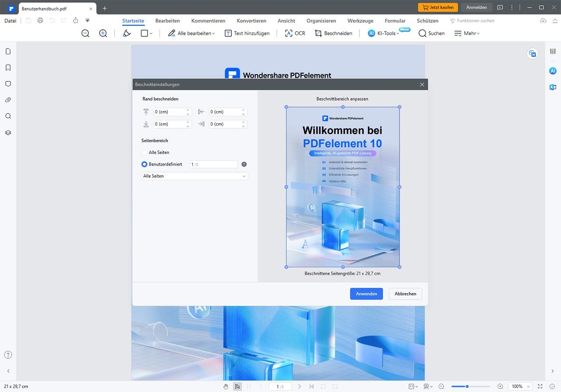Expand the Mehr menu
Viewport: 561px width, 392px height.
coord(467,33)
